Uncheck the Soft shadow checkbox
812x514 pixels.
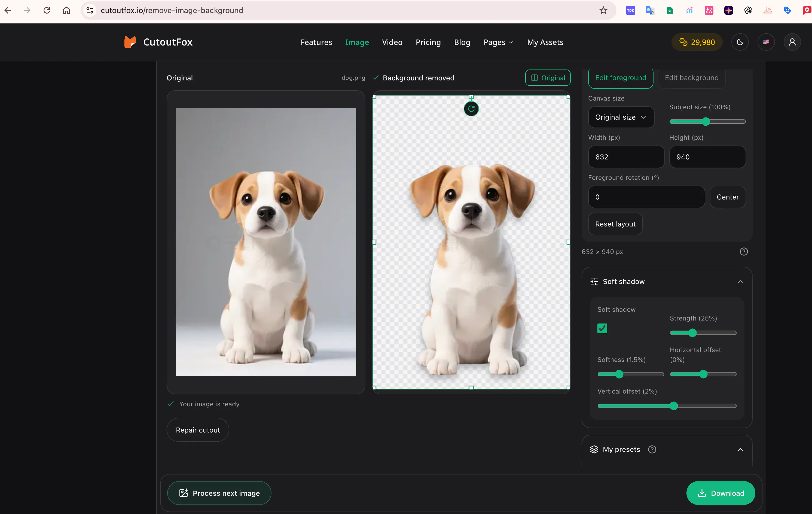602,328
